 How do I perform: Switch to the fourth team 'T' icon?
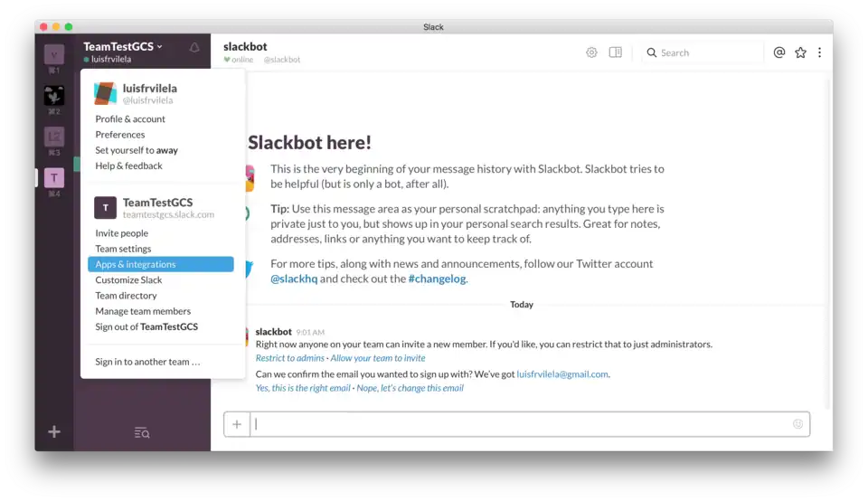pyautogui.click(x=54, y=178)
